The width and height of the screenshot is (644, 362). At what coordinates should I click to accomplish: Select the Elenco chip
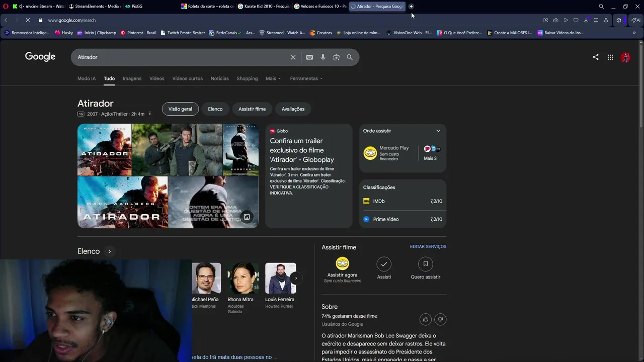point(215,109)
